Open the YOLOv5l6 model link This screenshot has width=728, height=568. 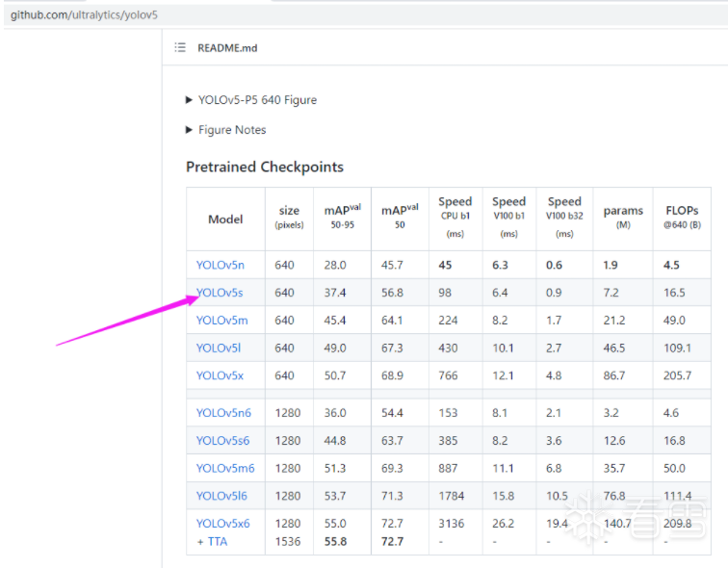click(x=221, y=496)
